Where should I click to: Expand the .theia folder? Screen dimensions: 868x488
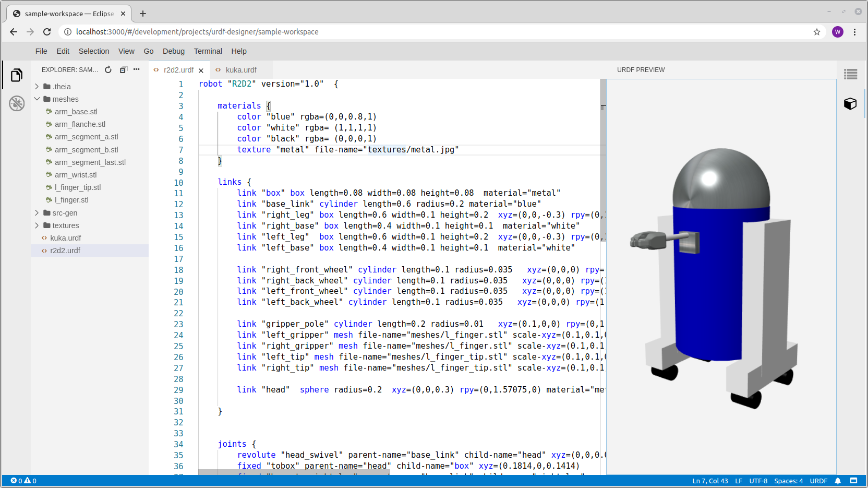tap(37, 87)
